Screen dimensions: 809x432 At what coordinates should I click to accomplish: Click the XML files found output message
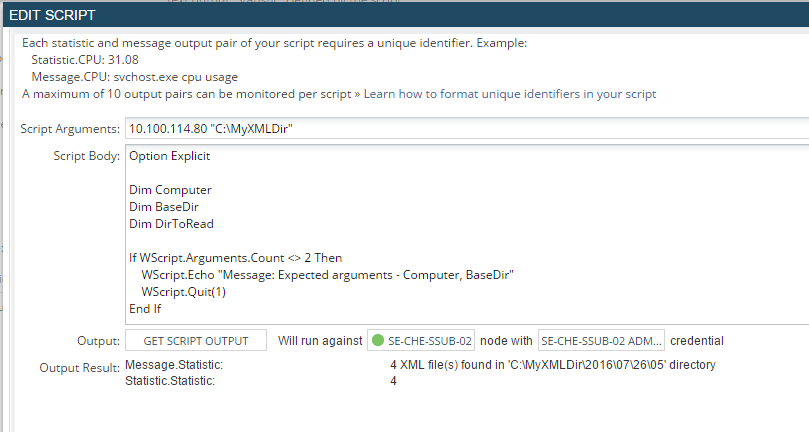click(552, 366)
